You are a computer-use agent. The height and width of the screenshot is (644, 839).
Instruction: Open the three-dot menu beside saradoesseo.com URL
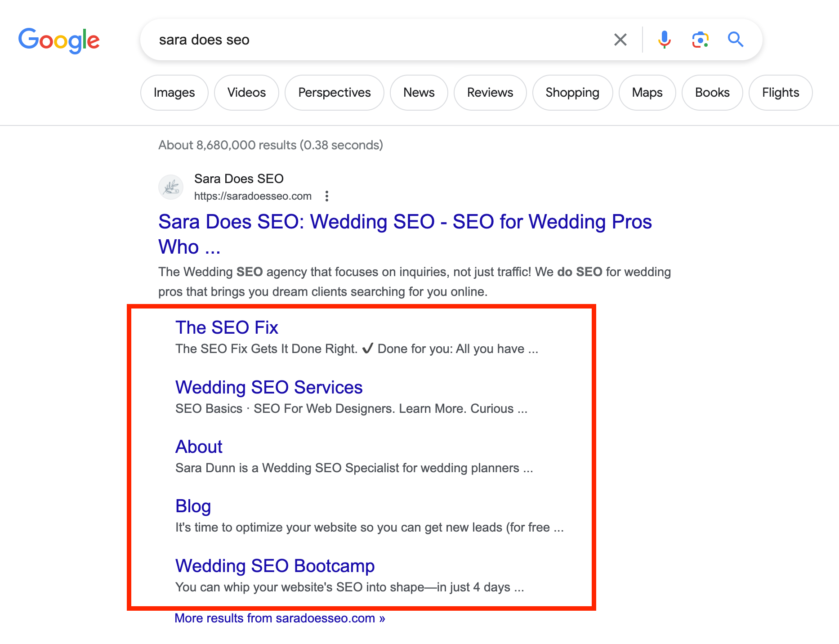pyautogui.click(x=327, y=196)
